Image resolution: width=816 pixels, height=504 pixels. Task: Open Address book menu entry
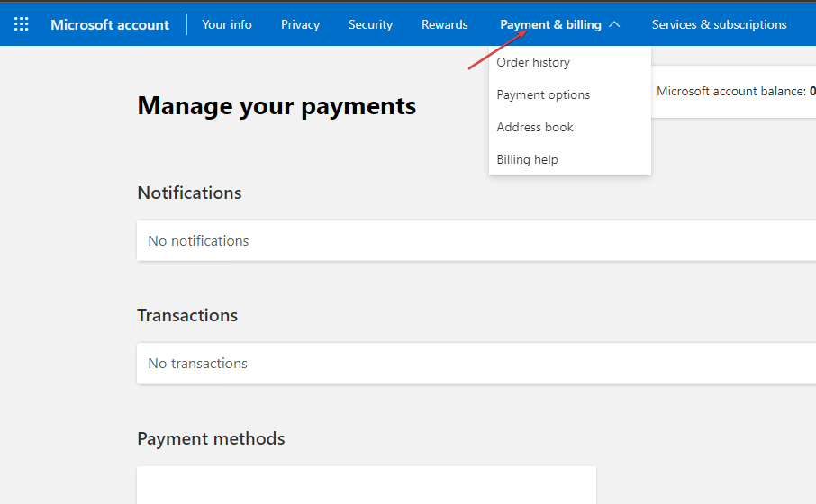pyautogui.click(x=570, y=127)
